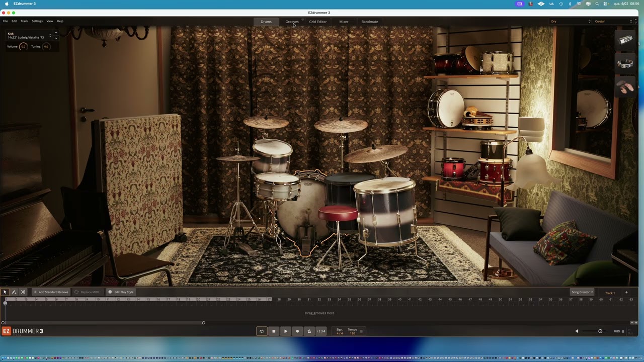Open the View menu
Viewport: 644px width, 362px height.
tap(50, 21)
